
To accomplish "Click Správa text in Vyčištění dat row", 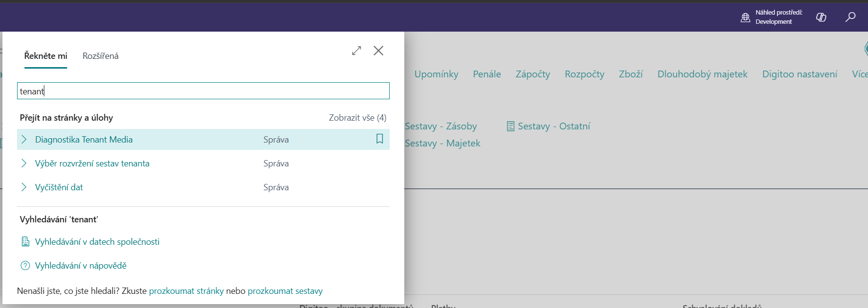I will [x=276, y=187].
